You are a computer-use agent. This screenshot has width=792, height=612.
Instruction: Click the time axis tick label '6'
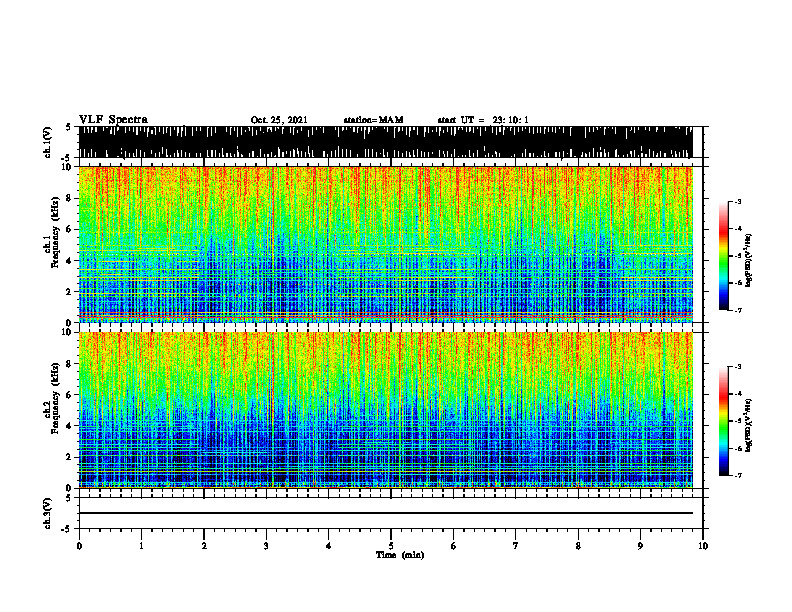click(454, 546)
